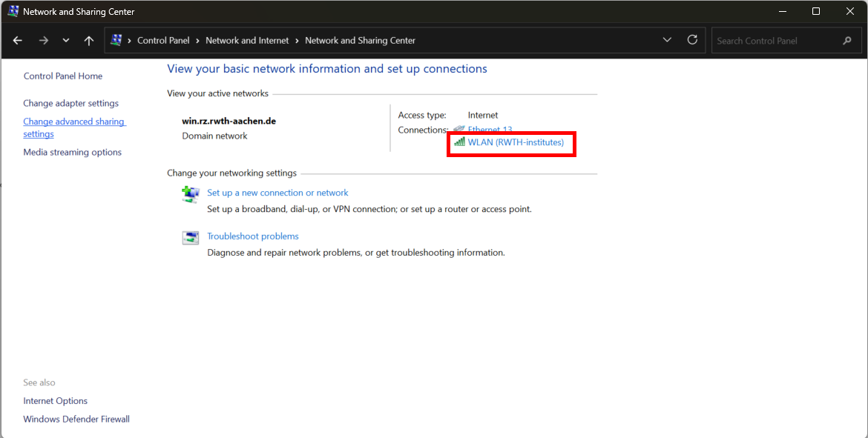Click the WLAN signal strength bars icon
This screenshot has height=438, width=868.
click(459, 142)
